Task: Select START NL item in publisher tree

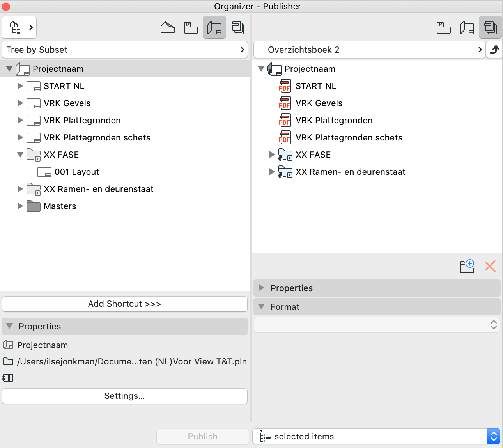Action: (x=316, y=86)
